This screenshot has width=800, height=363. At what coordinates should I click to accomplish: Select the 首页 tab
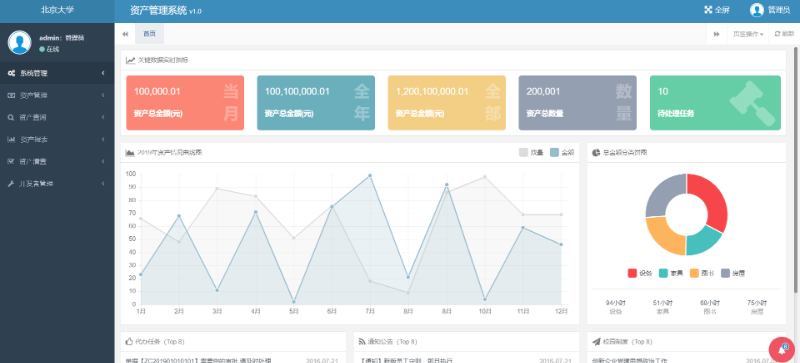149,34
